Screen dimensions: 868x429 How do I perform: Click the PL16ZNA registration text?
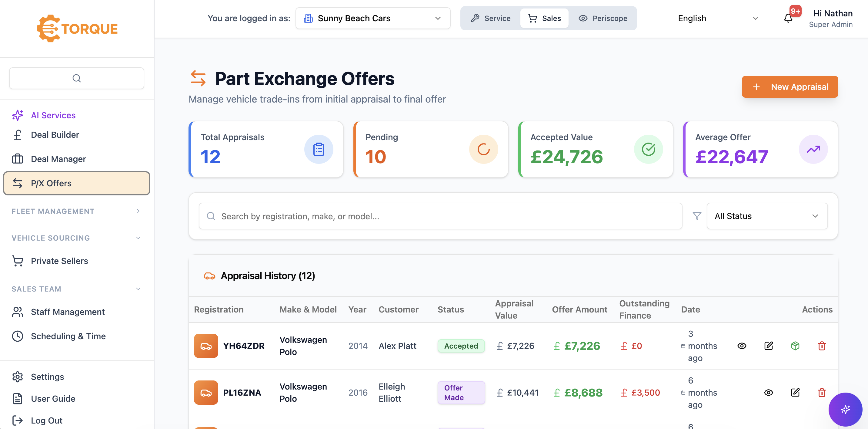click(242, 393)
